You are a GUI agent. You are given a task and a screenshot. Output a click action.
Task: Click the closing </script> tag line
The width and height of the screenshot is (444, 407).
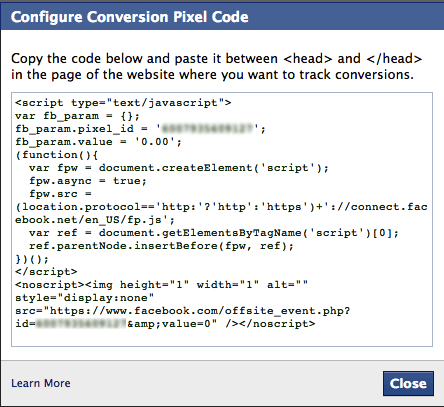pos(46,272)
